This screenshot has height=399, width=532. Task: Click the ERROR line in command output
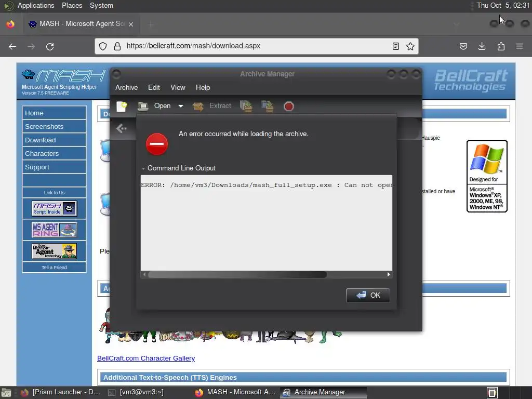coord(267,185)
